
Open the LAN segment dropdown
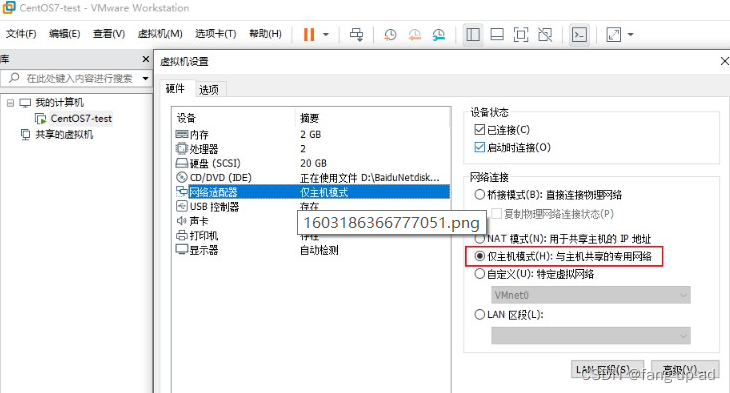[x=591, y=335]
